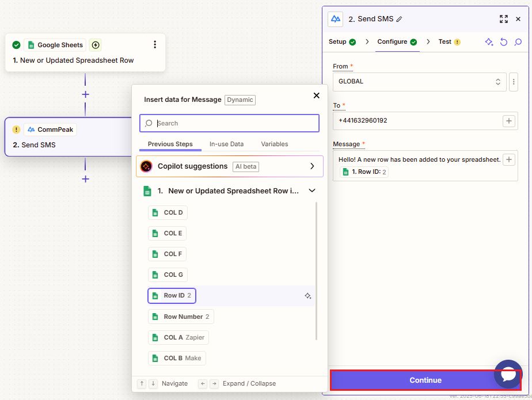Viewport: 532px width, 400px height.
Task: Insert the Row ID 2 field
Action: [x=172, y=296]
